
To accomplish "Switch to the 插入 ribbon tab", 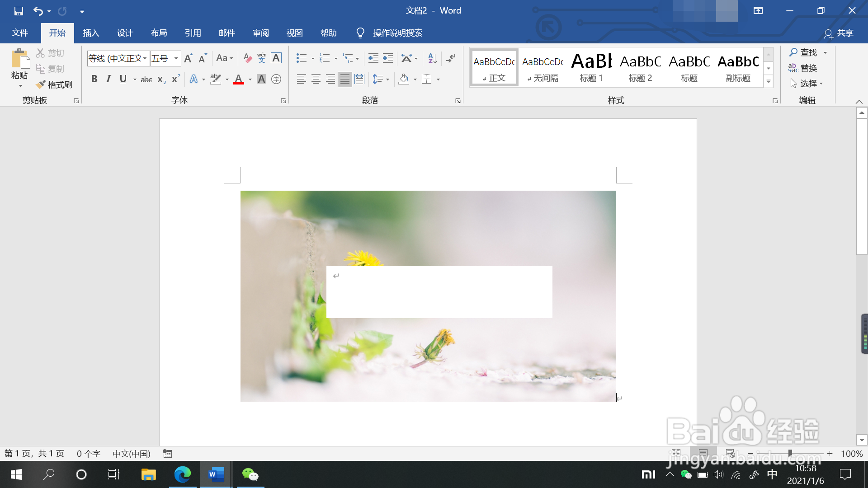I will (91, 33).
